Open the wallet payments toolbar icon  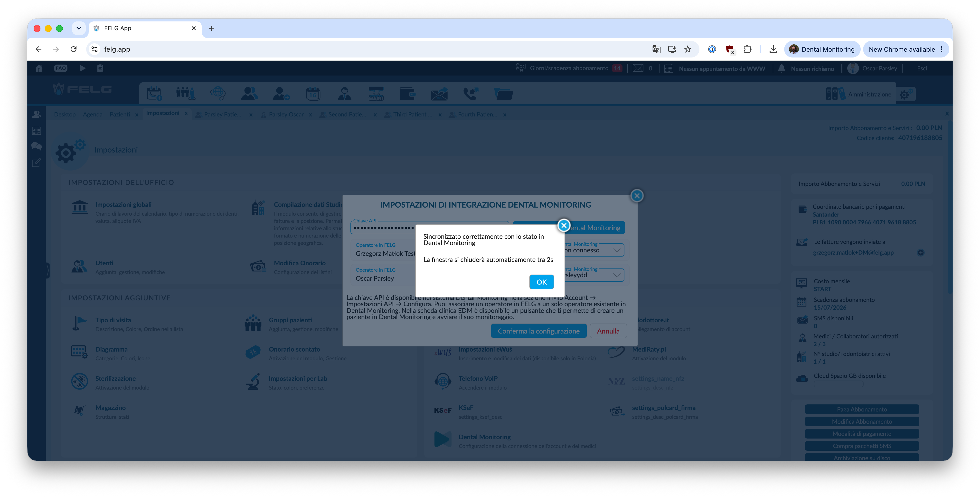(x=407, y=94)
